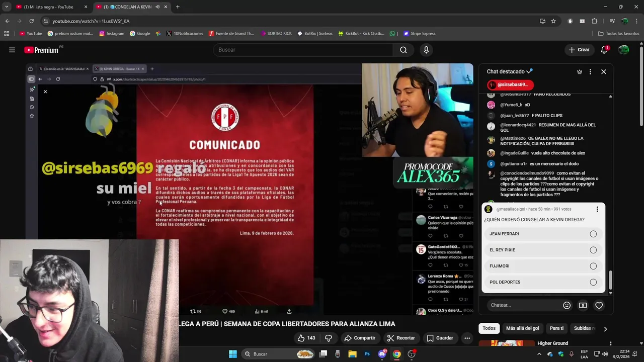Click the chat panel scrollbar
Screen dimensions: 644x362
pos(611,279)
